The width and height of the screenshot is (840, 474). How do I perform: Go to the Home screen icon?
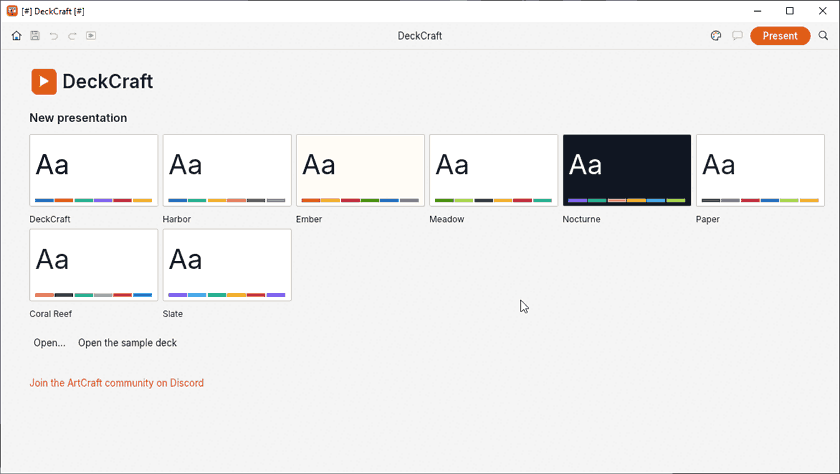17,36
